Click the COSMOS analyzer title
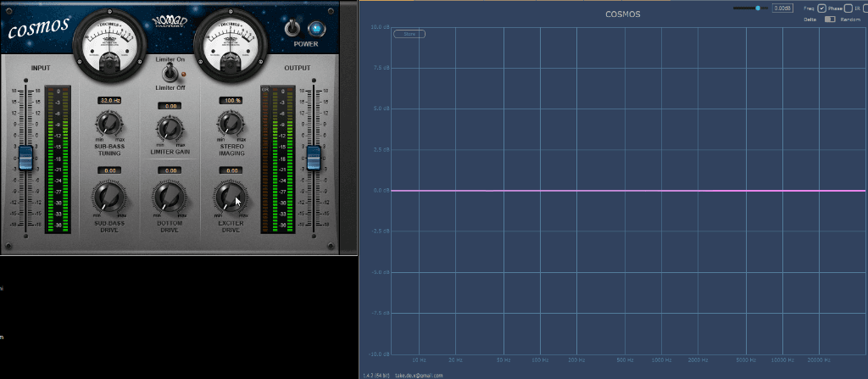868x379 pixels. coord(623,14)
